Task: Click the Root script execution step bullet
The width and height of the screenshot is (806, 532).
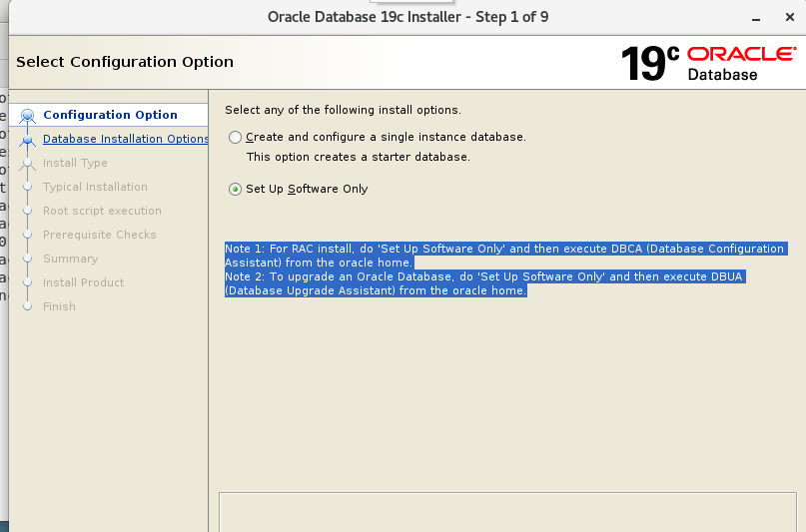Action: pos(28,211)
